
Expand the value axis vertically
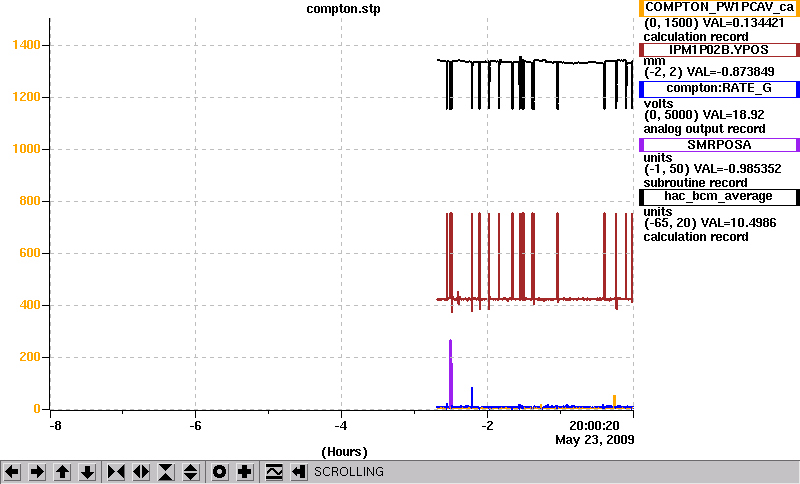[x=191, y=472]
